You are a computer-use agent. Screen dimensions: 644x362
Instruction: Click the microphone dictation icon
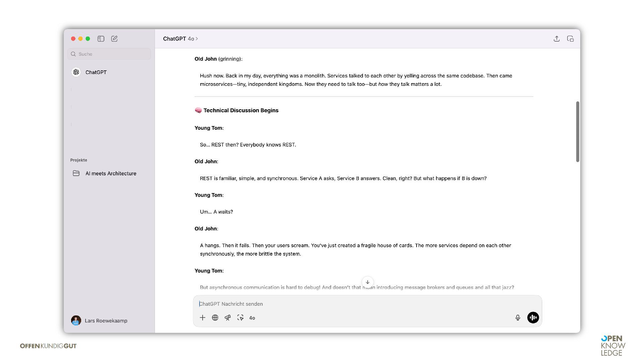tap(518, 318)
